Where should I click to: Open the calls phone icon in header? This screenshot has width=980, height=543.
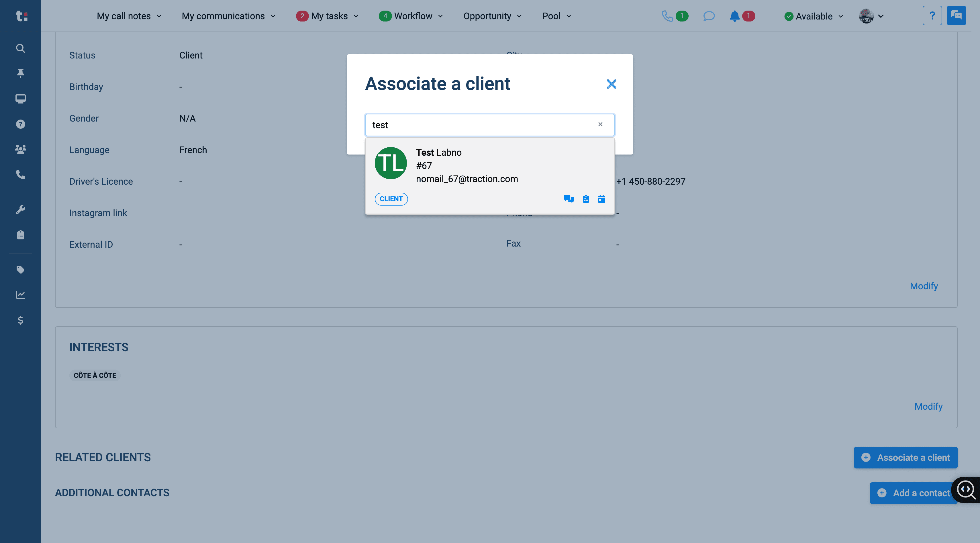click(x=667, y=16)
